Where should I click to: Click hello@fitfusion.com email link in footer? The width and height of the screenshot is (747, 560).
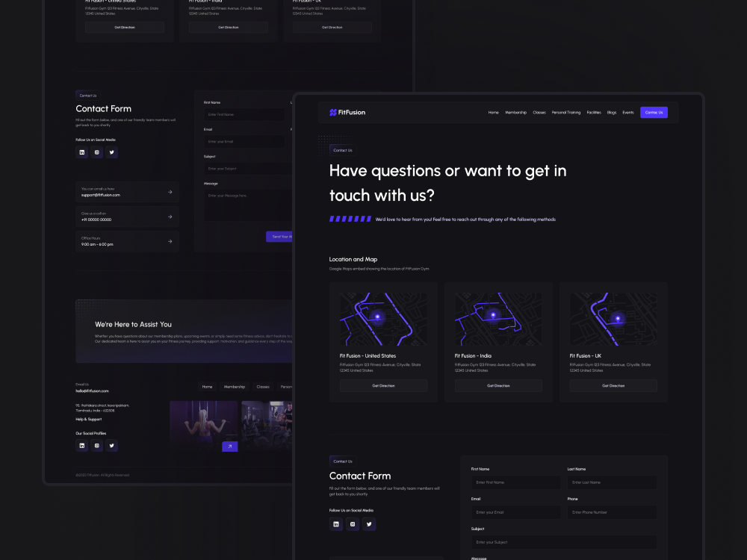[x=92, y=391]
